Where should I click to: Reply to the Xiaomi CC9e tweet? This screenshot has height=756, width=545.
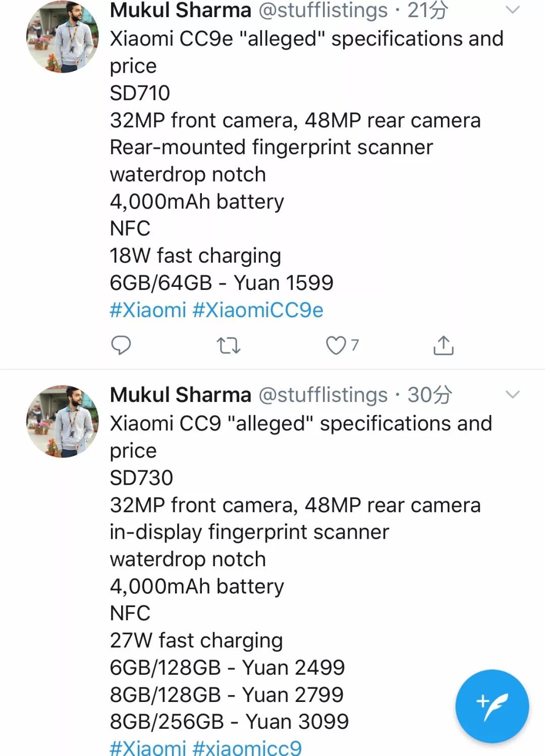pyautogui.click(x=121, y=345)
